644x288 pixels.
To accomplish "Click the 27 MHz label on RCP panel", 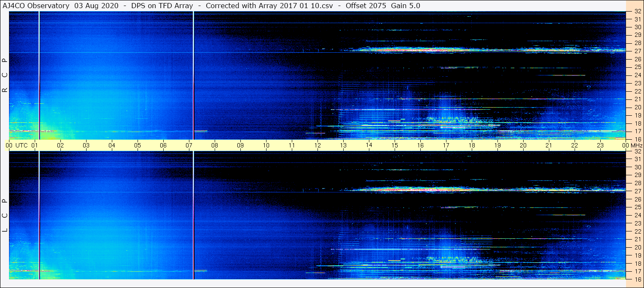I will click(x=637, y=51).
